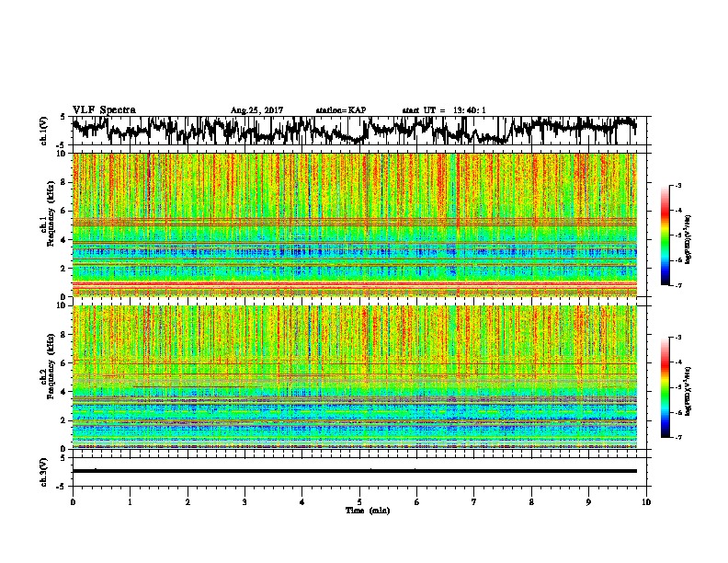Select the "start UT = 13:40:1" text
The width and height of the screenshot is (728, 563).
444,110
